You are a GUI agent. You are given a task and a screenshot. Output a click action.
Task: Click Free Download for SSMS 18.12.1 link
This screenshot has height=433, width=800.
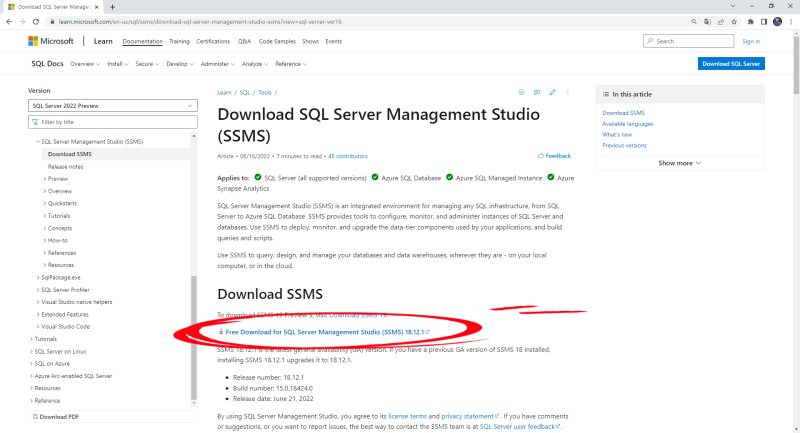[324, 332]
